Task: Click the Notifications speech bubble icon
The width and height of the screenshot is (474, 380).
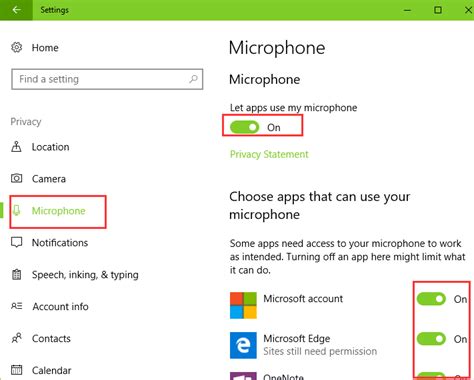Action: 17,242
